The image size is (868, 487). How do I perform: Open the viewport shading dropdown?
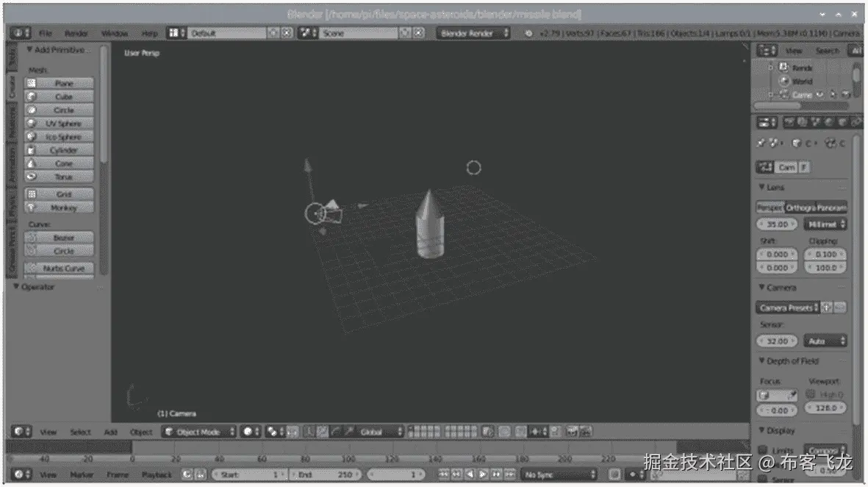tap(251, 432)
